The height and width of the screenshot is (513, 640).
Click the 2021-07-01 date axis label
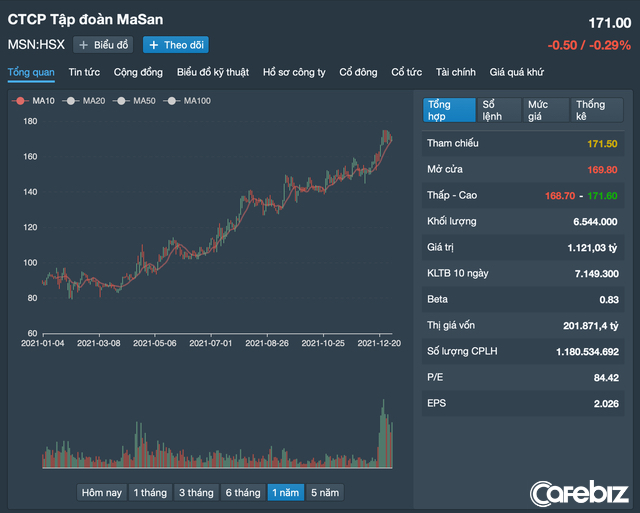(x=211, y=343)
